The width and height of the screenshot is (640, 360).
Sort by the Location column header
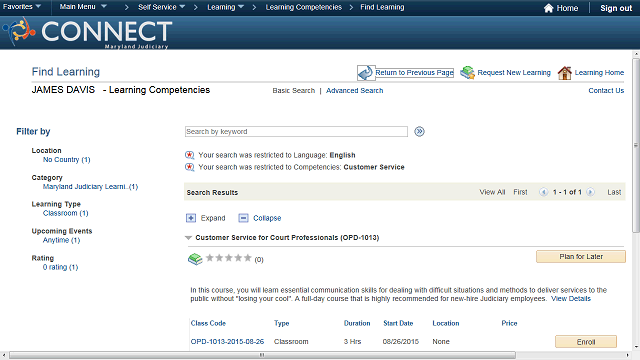446,323
